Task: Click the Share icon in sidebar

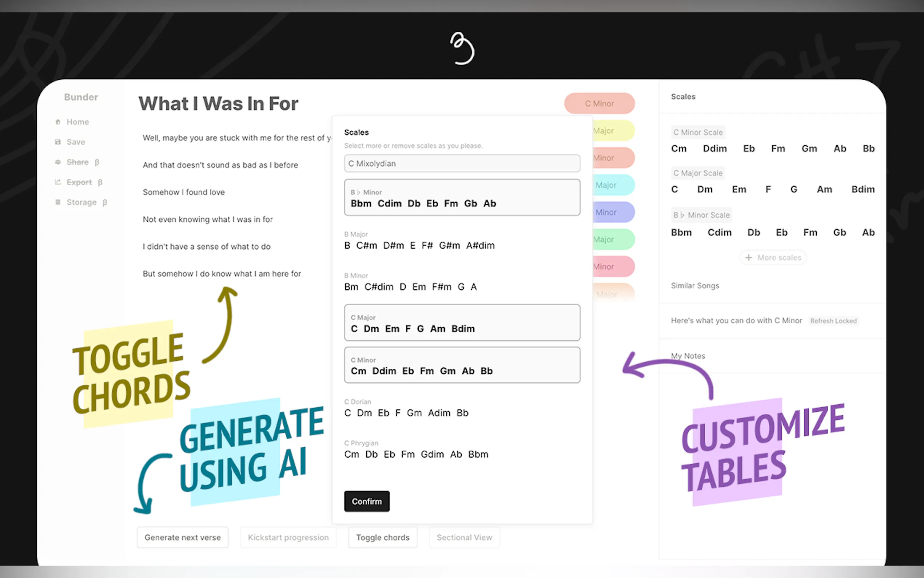Action: pos(58,162)
